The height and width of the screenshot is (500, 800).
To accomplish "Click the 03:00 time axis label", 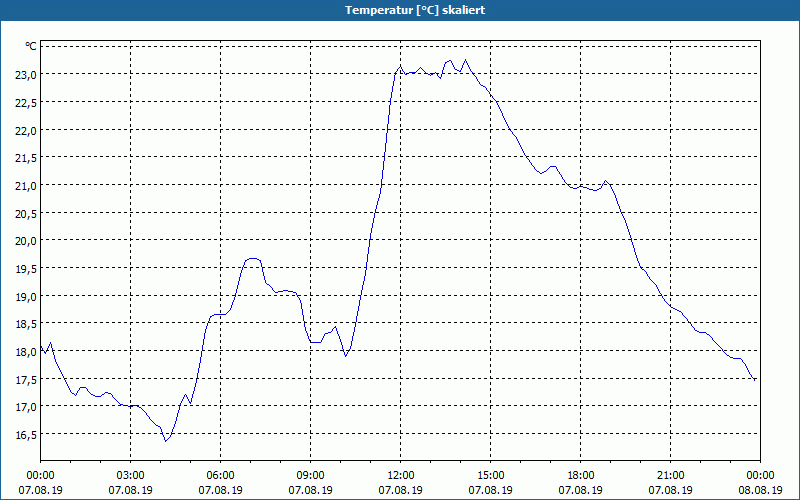I will 130,475.
